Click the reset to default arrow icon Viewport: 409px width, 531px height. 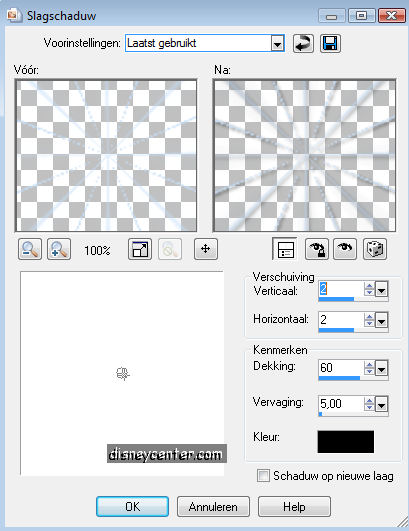click(x=303, y=44)
